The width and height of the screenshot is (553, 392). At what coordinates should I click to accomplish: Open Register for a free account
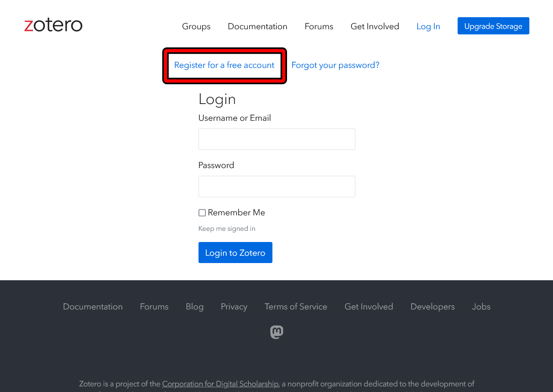coord(224,65)
